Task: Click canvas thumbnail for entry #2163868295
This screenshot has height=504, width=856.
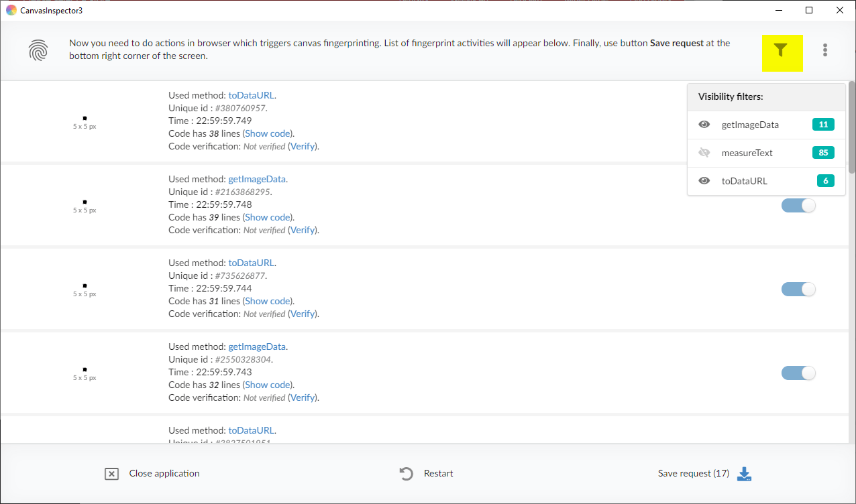Action: point(85,202)
